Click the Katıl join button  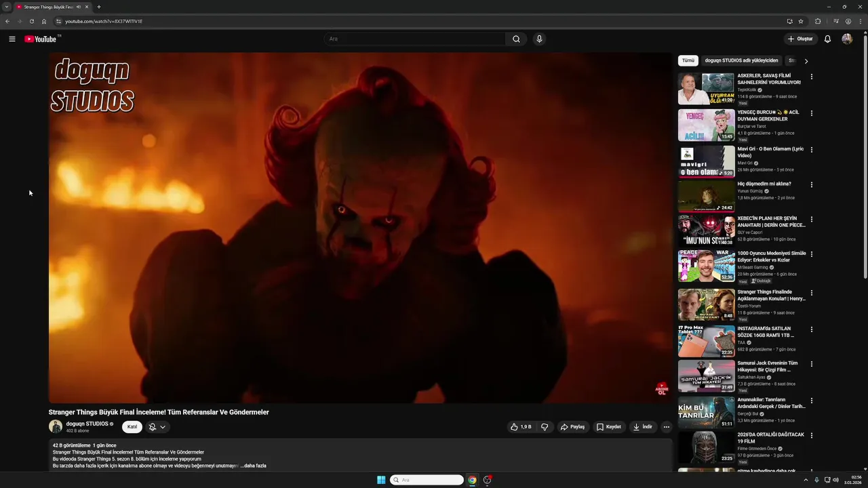click(x=132, y=427)
